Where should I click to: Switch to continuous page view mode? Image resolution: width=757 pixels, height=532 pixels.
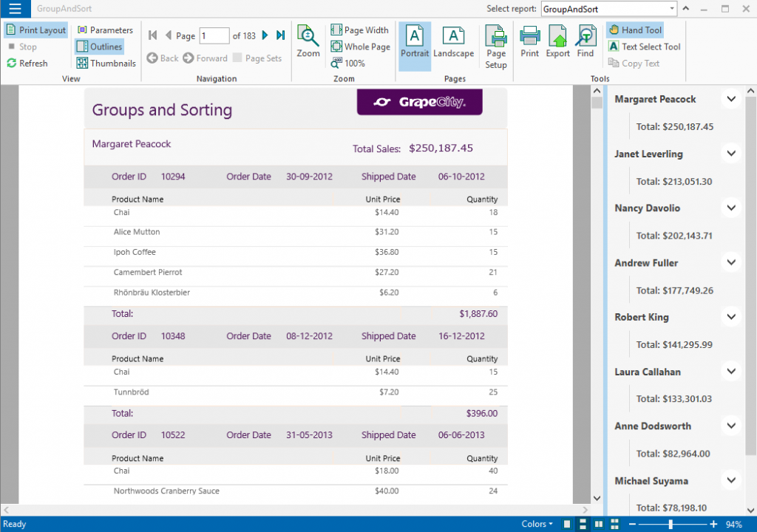pos(583,525)
